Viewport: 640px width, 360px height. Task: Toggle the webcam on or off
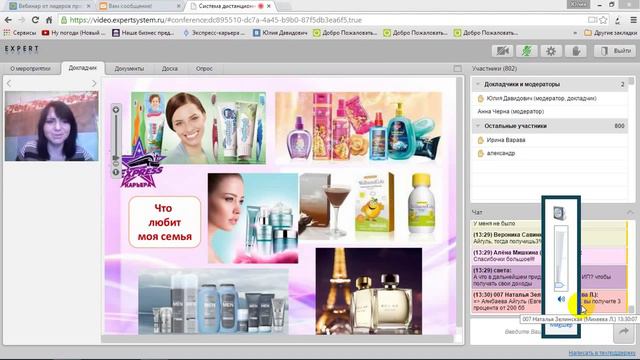tap(502, 51)
